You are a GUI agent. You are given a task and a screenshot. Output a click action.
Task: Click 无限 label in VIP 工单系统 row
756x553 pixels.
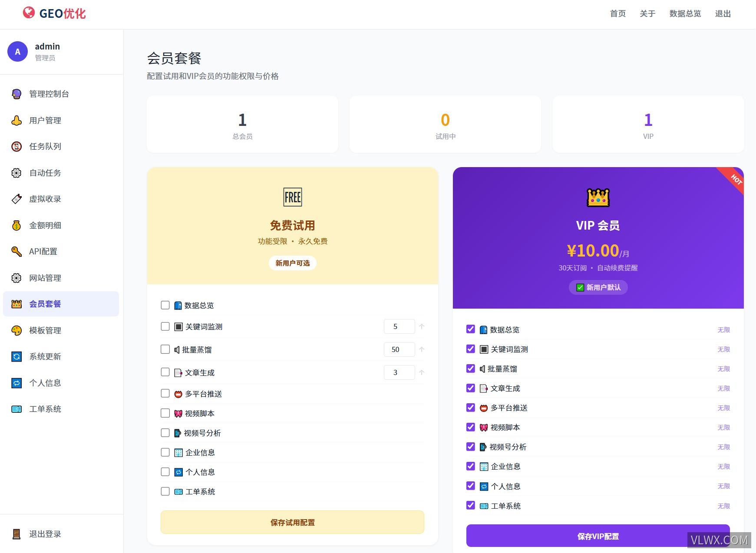tap(723, 506)
